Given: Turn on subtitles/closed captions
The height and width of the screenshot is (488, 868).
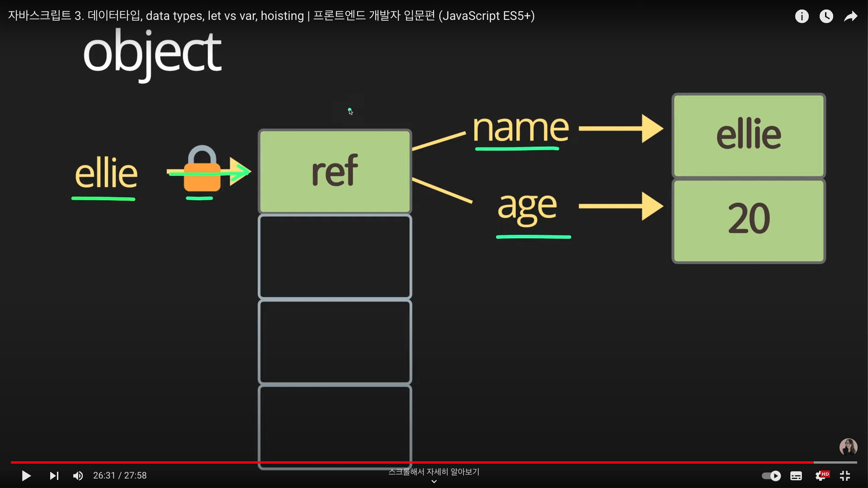Looking at the screenshot, I should [x=796, y=476].
